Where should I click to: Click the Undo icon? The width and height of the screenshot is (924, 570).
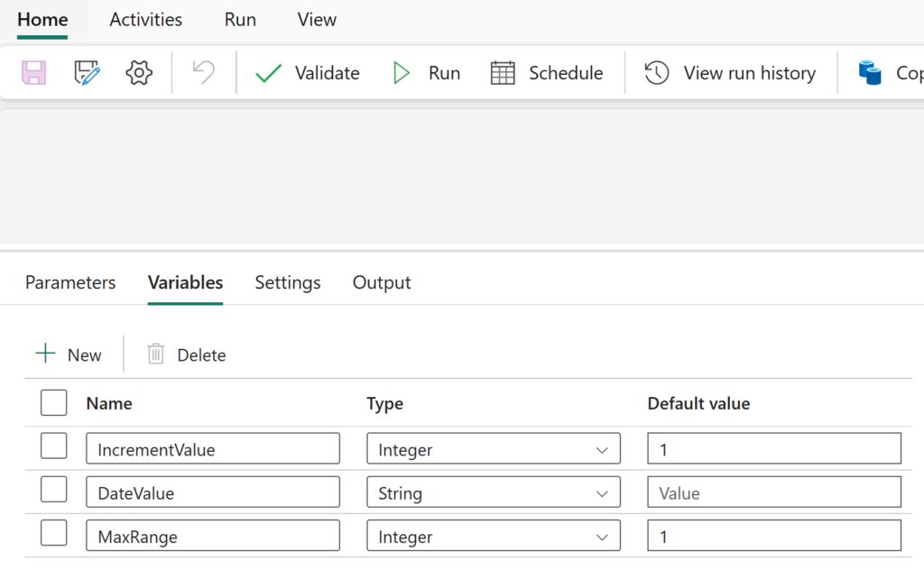[200, 72]
